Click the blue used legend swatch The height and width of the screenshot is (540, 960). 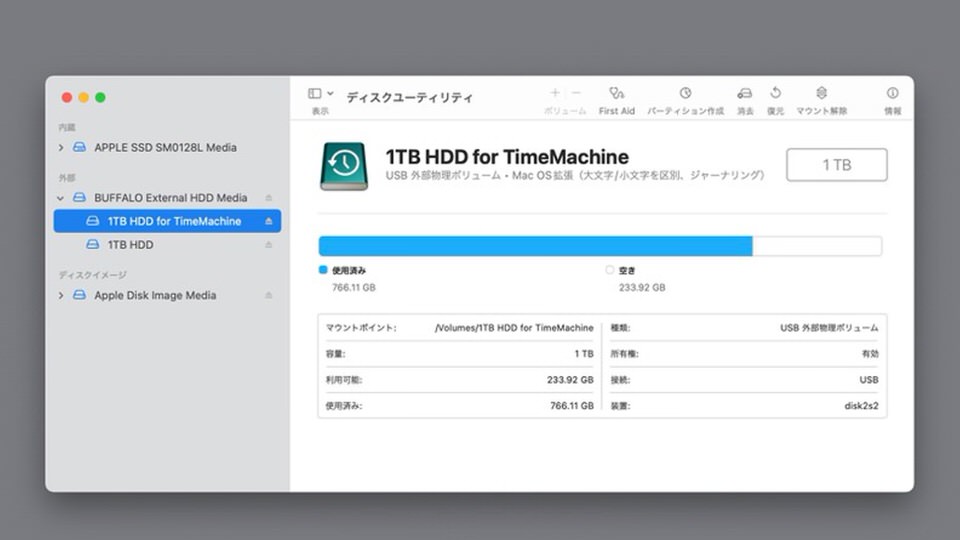pos(323,270)
